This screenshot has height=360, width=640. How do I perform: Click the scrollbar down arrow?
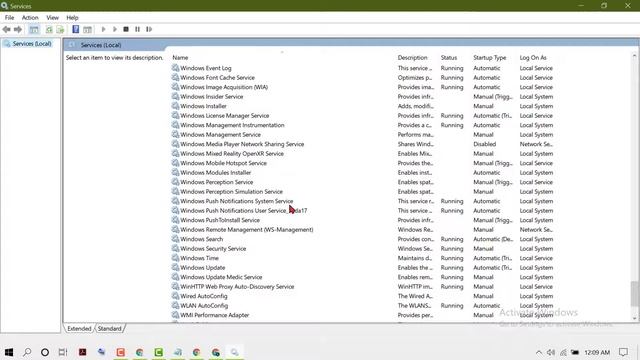point(634,318)
